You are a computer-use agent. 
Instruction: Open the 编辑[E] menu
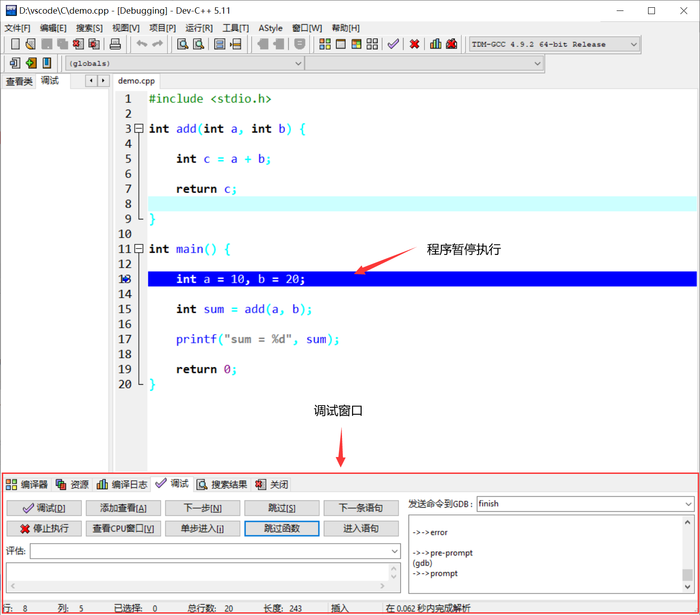pyautogui.click(x=53, y=28)
